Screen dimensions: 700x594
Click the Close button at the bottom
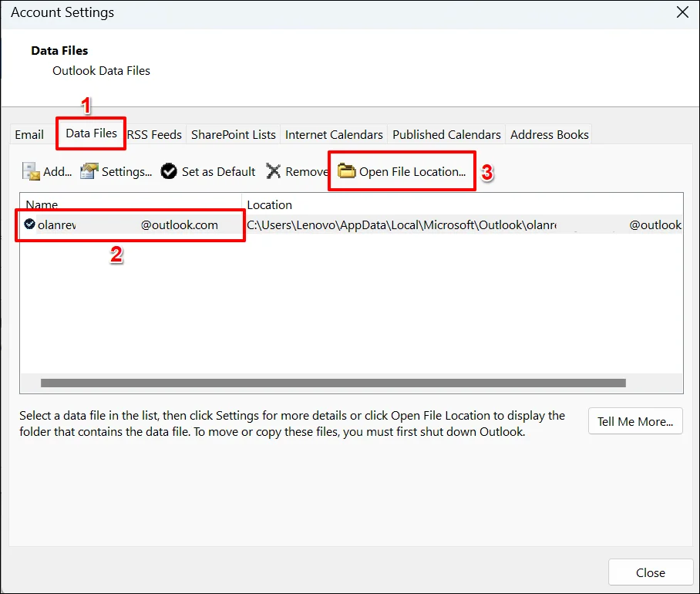point(651,572)
